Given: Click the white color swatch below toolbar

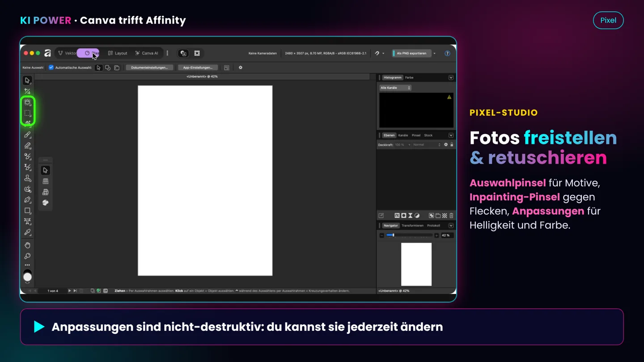Looking at the screenshot, I should click(27, 277).
